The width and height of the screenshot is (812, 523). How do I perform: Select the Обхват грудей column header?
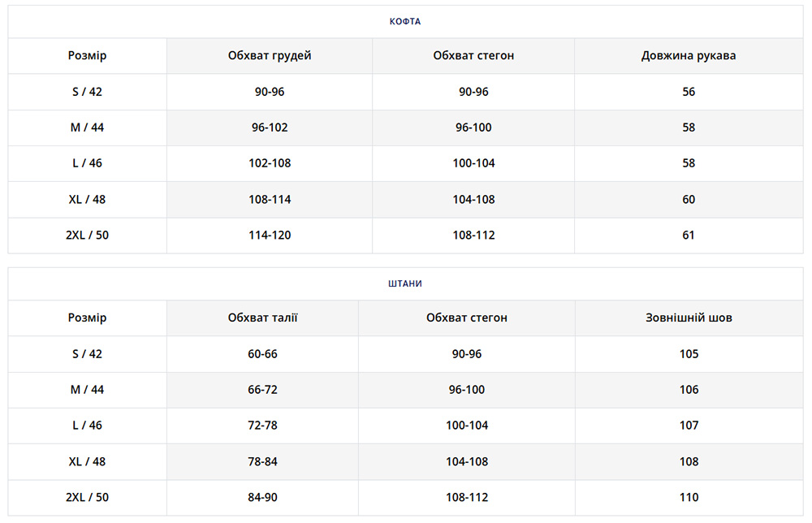tap(270, 56)
